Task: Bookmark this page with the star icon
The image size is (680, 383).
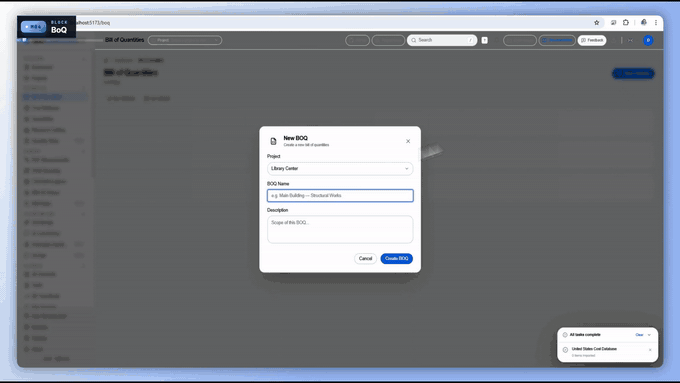Action: coord(596,23)
